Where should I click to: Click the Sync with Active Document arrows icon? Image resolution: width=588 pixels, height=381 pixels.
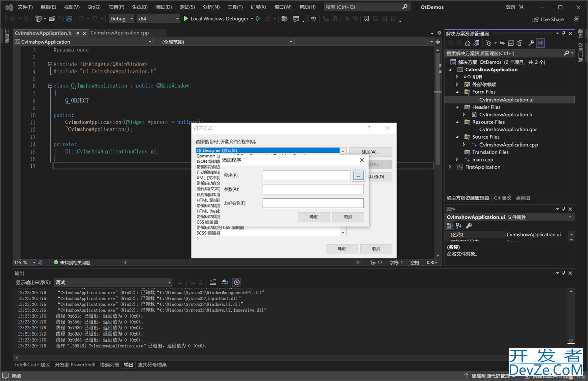pyautogui.click(x=502, y=43)
